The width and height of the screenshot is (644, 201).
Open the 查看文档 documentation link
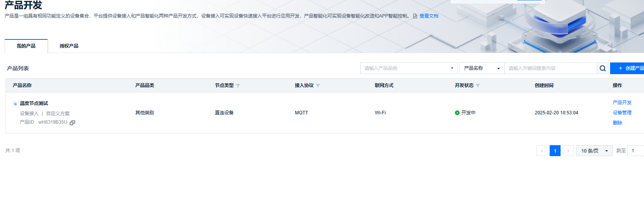[x=428, y=16]
